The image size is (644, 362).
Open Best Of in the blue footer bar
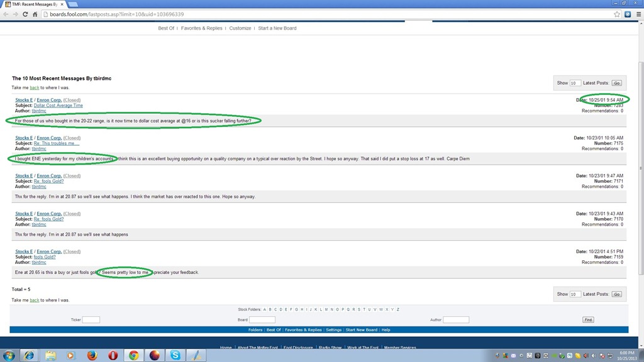click(274, 330)
